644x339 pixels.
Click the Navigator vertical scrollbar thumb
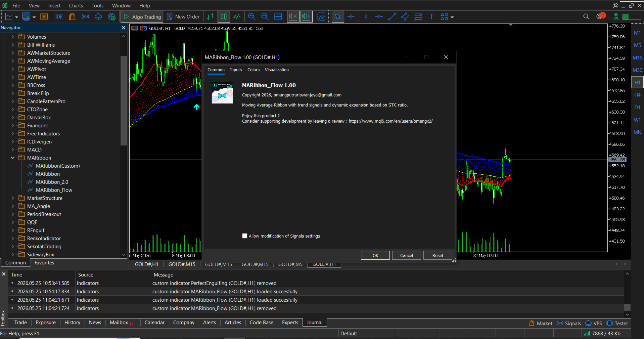[124, 100]
